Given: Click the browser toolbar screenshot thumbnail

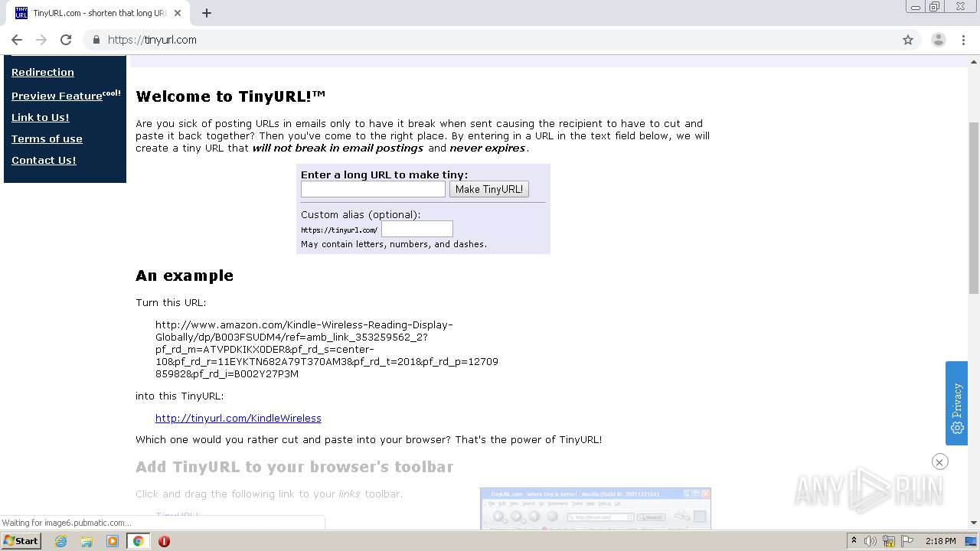Looking at the screenshot, I should (596, 508).
